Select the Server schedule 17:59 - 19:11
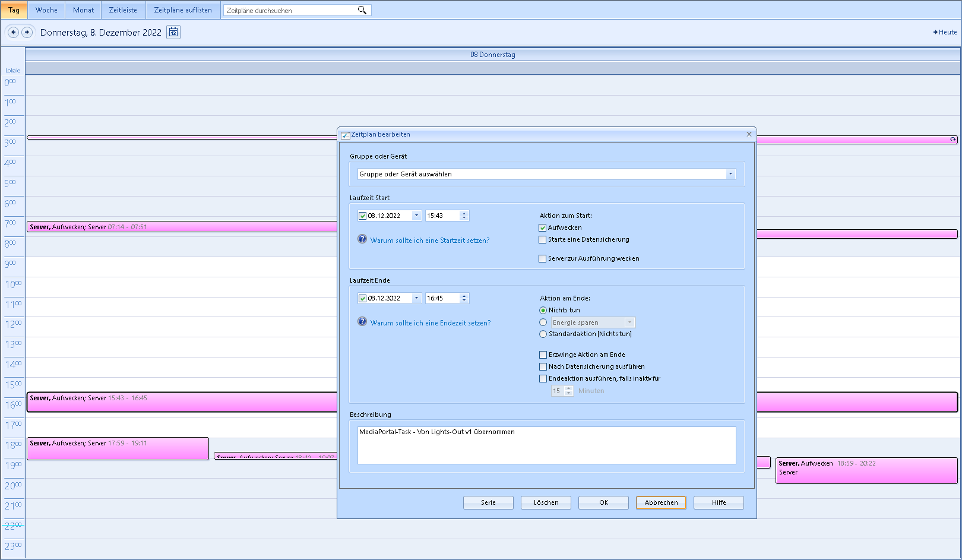962x560 pixels. pos(118,448)
